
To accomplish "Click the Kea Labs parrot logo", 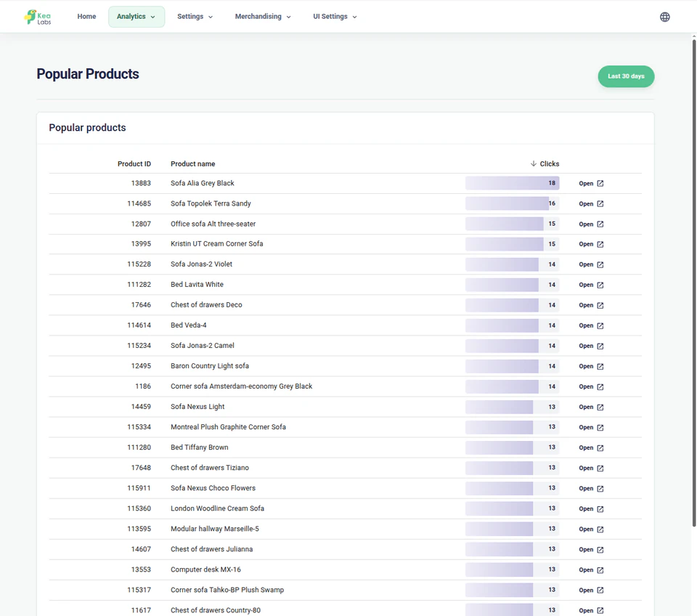I will click(38, 17).
